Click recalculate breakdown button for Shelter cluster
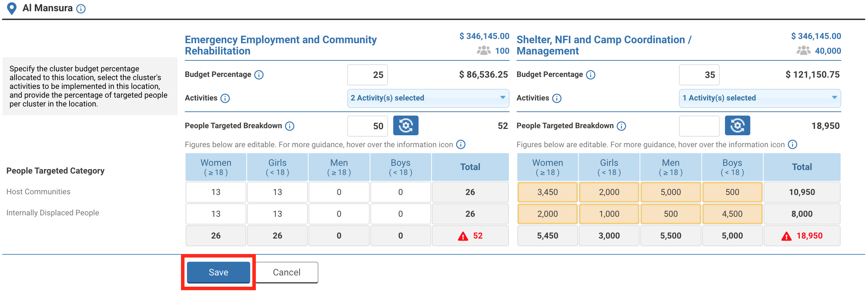The image size is (868, 293). pyautogui.click(x=737, y=125)
